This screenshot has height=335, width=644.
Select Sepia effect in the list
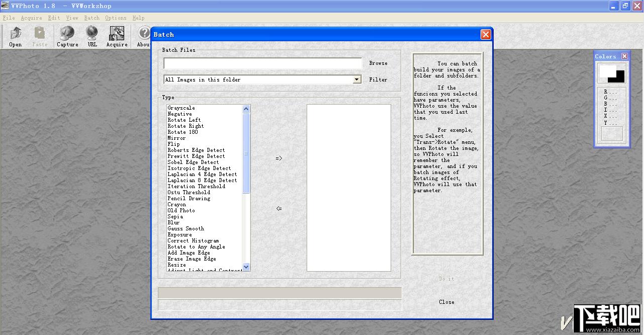(175, 217)
